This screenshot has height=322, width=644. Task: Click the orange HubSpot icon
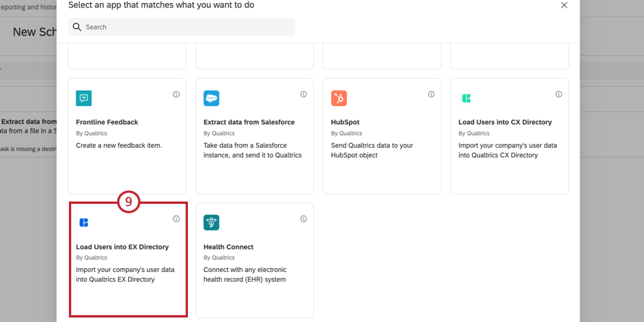click(x=339, y=98)
